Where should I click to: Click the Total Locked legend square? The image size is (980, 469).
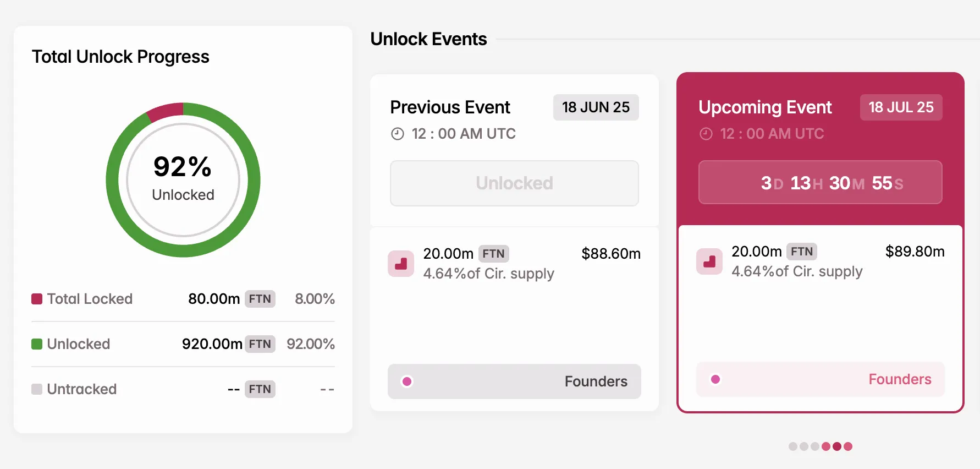tap(36, 298)
